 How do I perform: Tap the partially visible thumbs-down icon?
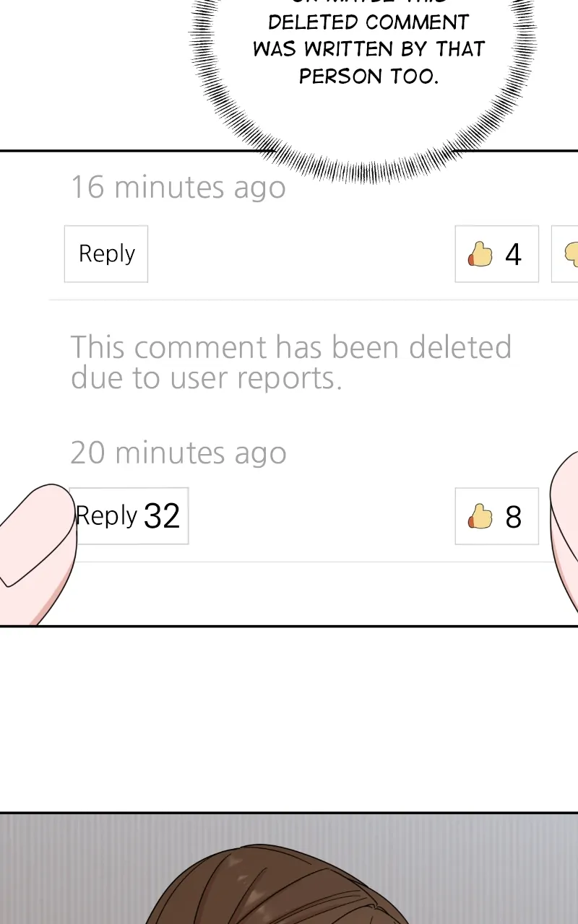click(571, 254)
